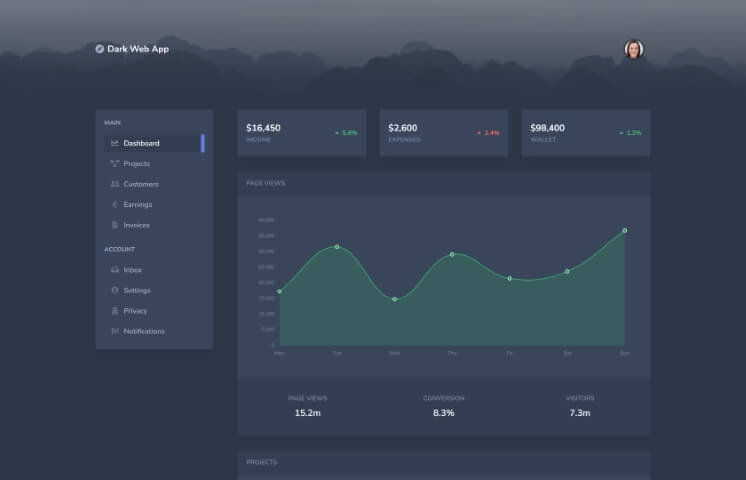The width and height of the screenshot is (746, 480).
Task: Open the Privacy link in sidebar
Action: click(155, 311)
